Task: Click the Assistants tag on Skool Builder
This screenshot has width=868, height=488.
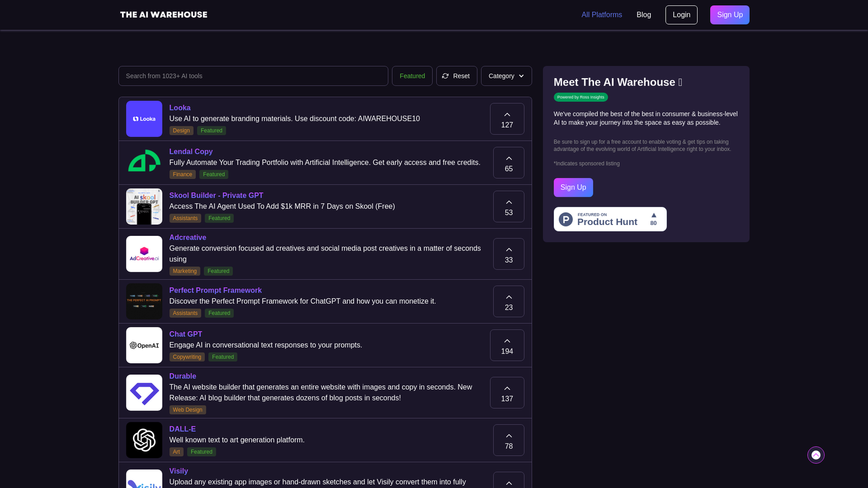Action: coord(185,219)
